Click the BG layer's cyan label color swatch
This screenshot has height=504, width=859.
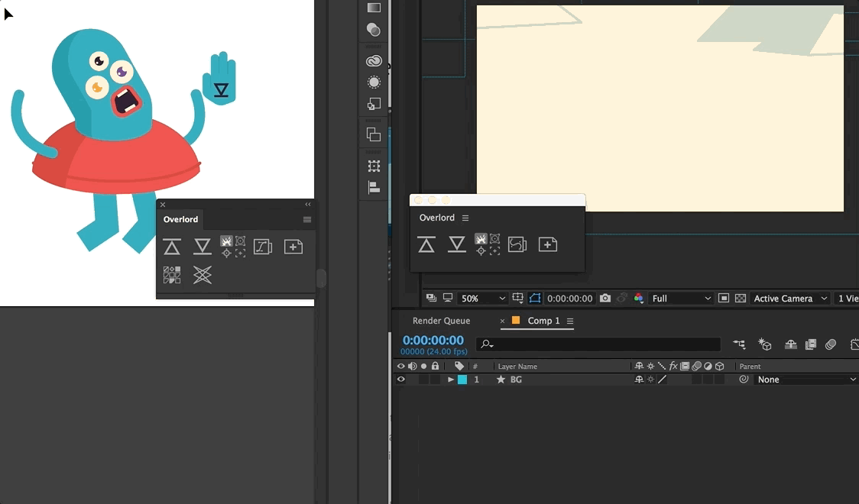click(462, 380)
